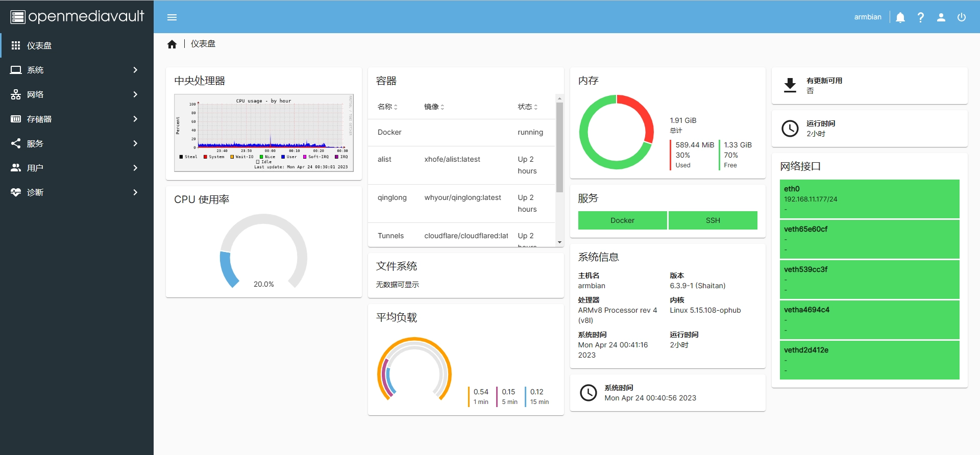The width and height of the screenshot is (980, 455).
Task: Select the qinglong container row
Action: click(x=461, y=204)
